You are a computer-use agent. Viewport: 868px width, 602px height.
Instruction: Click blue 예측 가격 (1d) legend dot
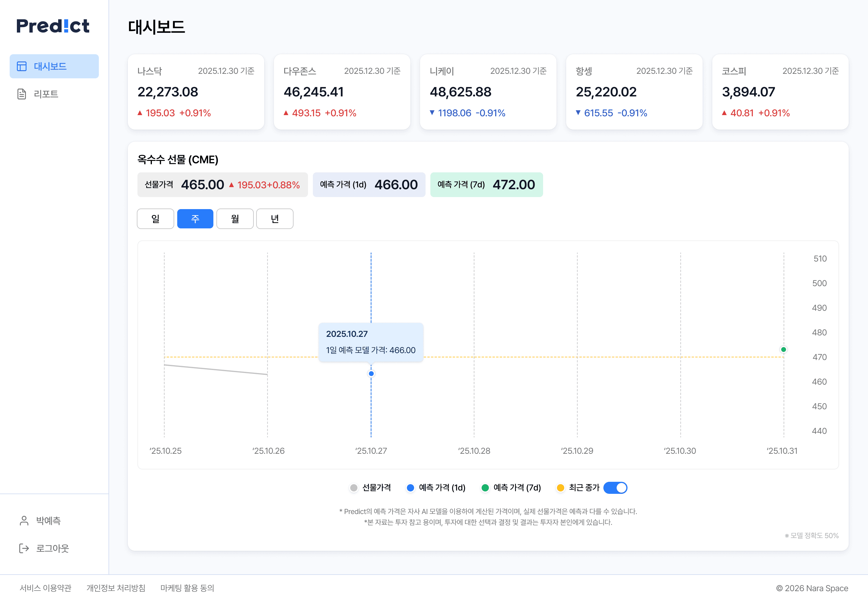410,488
